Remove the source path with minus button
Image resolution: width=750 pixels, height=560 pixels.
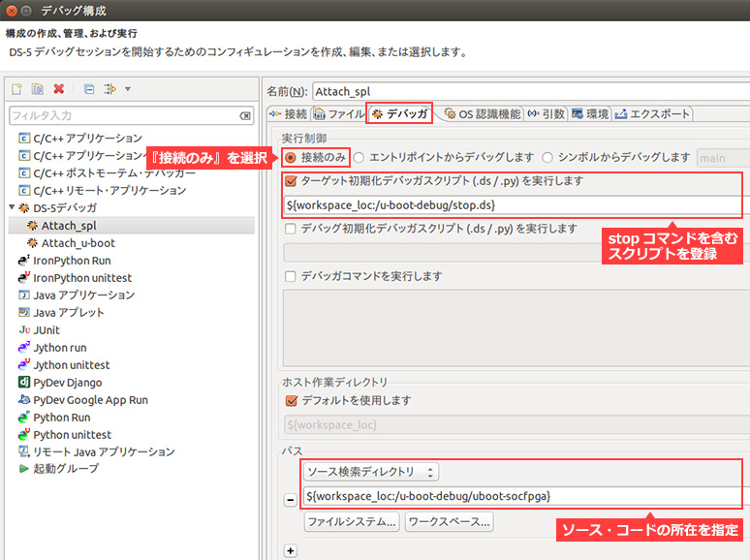(290, 498)
